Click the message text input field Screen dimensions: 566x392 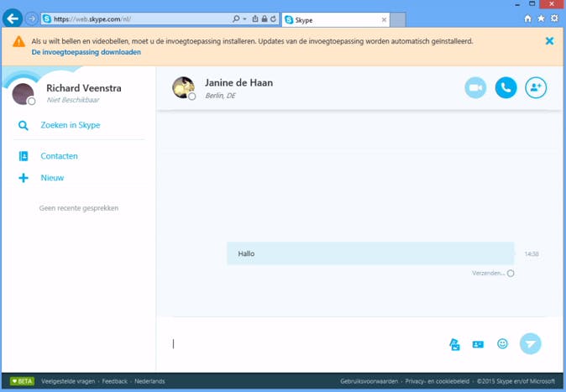(x=307, y=344)
